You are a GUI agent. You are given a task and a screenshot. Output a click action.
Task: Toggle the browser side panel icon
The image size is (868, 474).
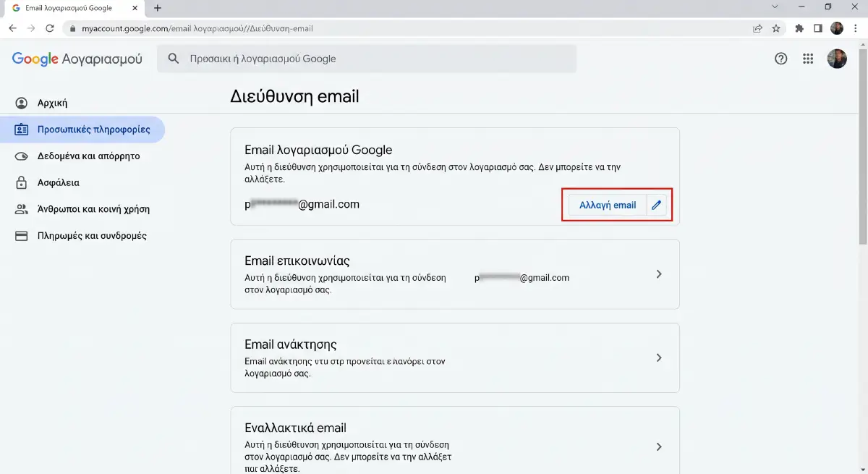(x=818, y=29)
